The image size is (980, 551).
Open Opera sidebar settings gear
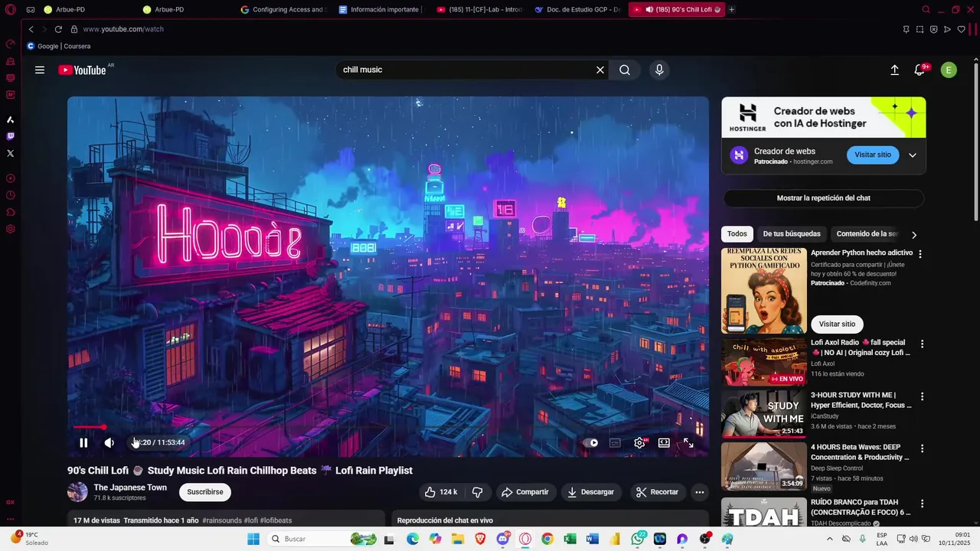point(10,229)
